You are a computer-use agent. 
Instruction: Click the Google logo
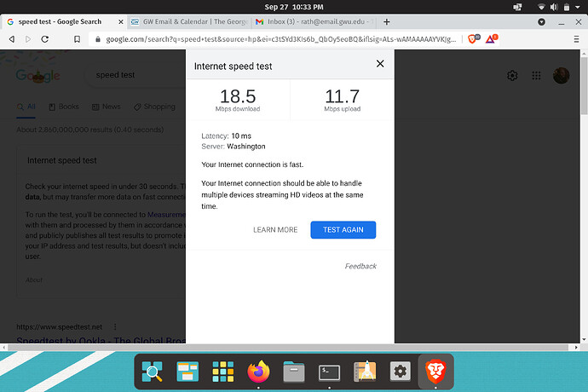[x=37, y=76]
